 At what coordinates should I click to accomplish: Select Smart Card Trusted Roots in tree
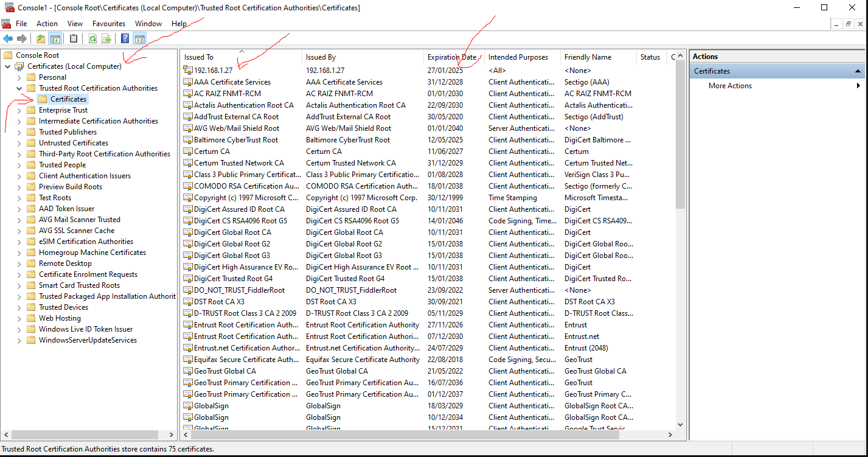click(x=79, y=285)
